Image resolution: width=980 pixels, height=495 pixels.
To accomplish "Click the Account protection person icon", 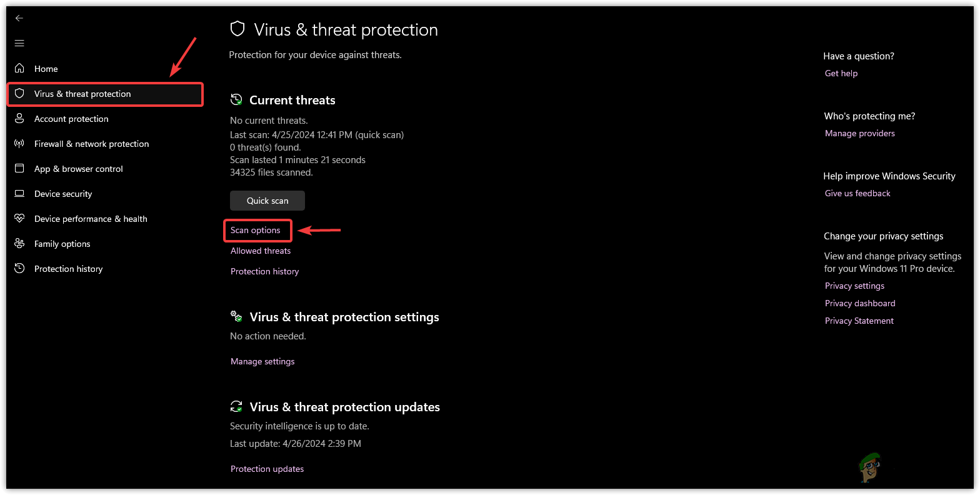I will 19,119.
